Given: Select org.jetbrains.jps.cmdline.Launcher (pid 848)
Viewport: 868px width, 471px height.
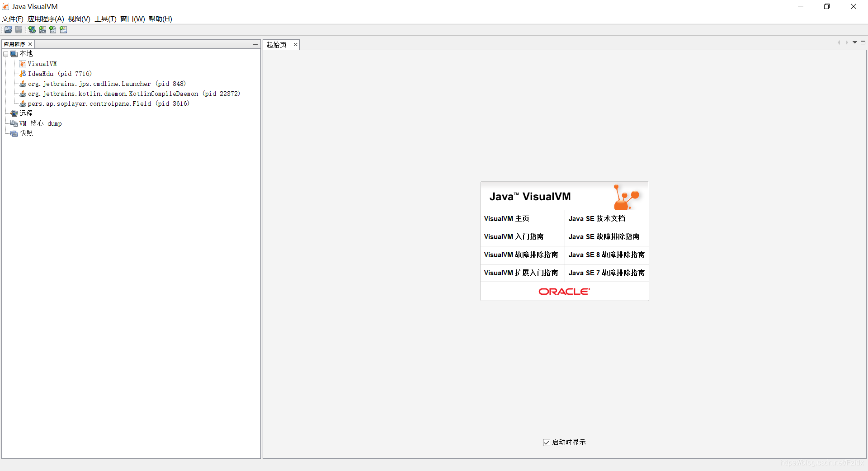Looking at the screenshot, I should [107, 84].
